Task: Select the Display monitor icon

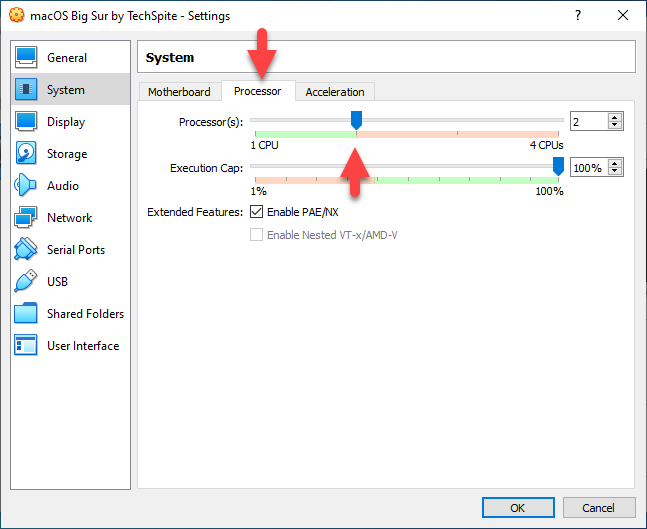Action: pyautogui.click(x=26, y=122)
